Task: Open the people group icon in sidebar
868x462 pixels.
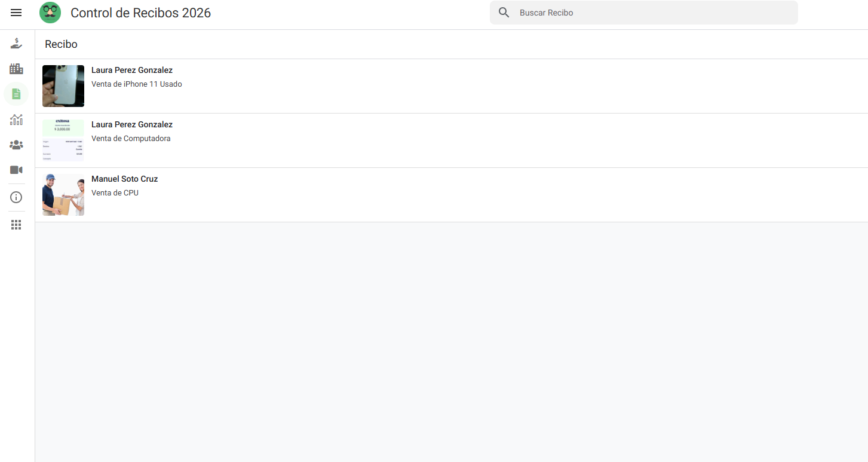Action: [16, 145]
